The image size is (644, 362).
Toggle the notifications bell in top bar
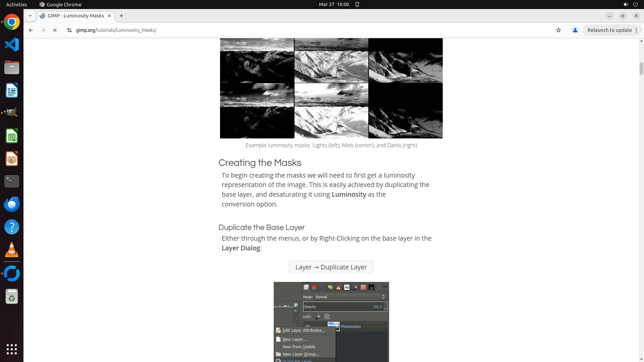[357, 4]
